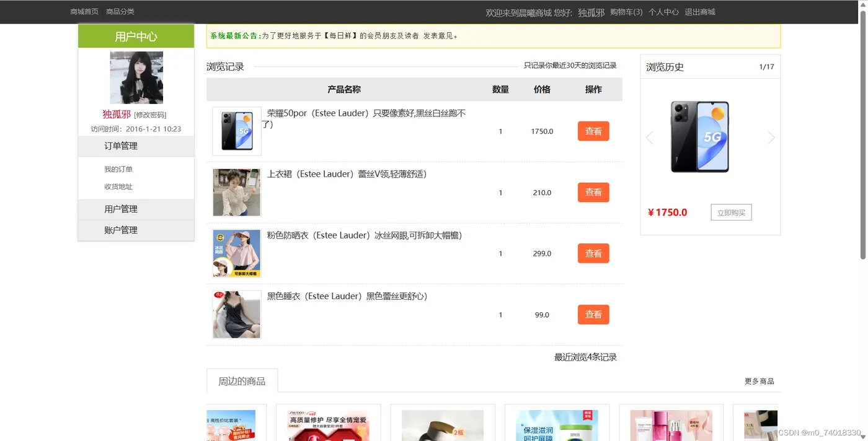Click the user avatar photo in 用户中心

136,77
